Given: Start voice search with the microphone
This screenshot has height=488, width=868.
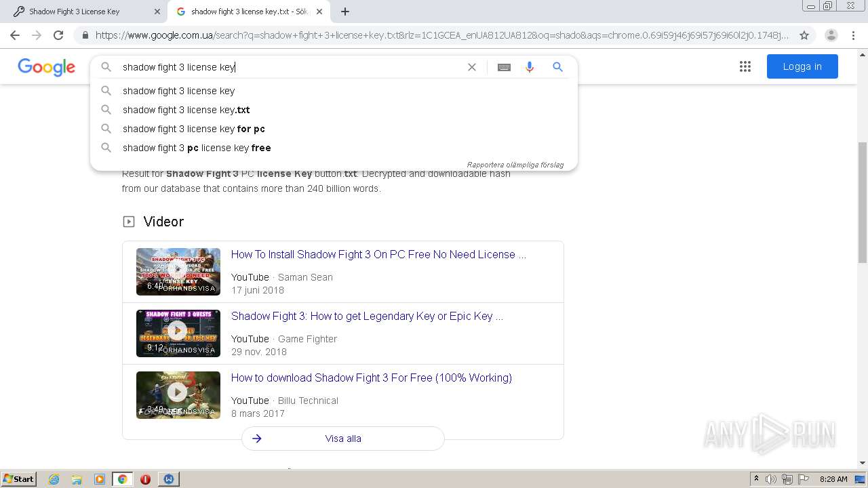Looking at the screenshot, I should [530, 67].
